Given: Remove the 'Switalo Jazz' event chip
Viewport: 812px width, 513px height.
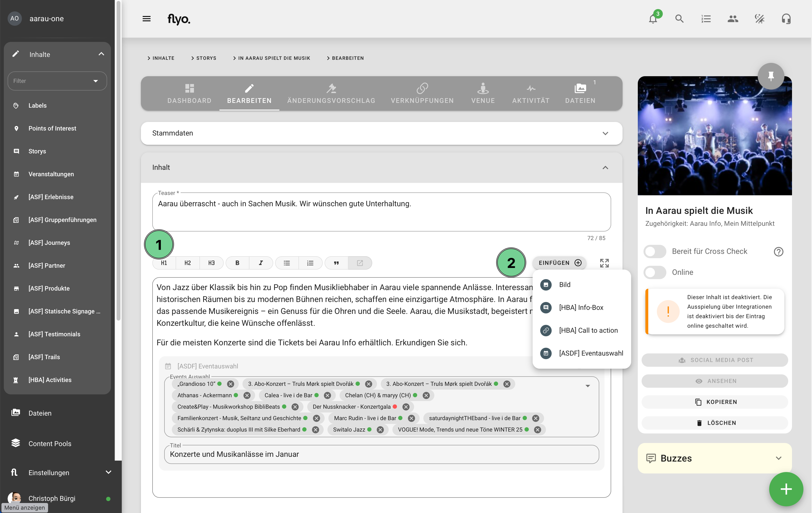Looking at the screenshot, I should coord(380,430).
